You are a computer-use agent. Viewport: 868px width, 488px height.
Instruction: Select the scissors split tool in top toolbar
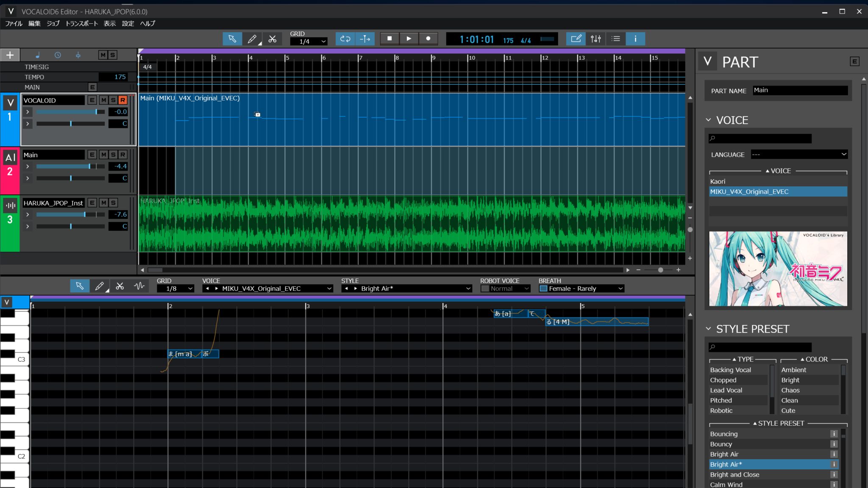tap(273, 39)
